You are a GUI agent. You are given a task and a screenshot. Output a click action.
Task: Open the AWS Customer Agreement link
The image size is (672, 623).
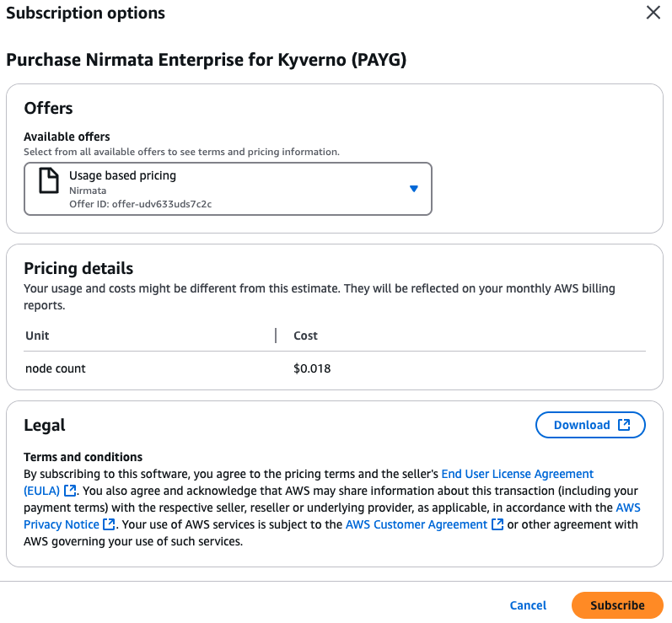(417, 524)
